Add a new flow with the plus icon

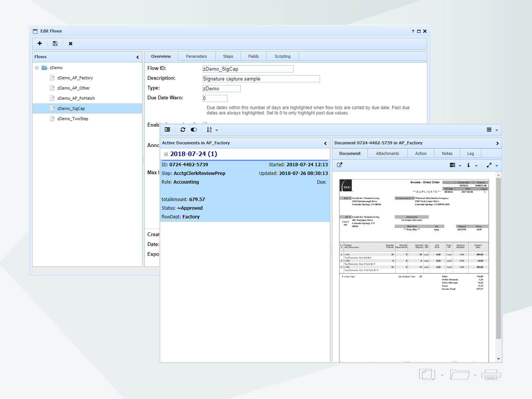(x=39, y=43)
